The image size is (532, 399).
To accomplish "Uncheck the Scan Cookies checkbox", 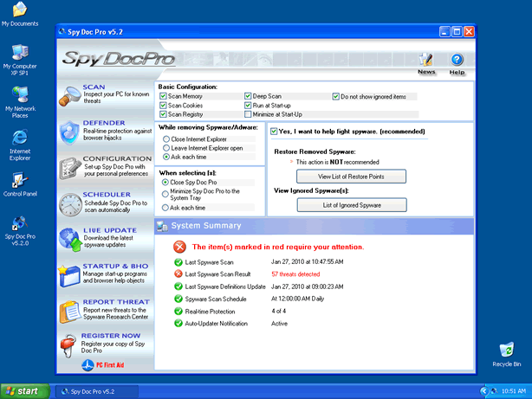I will (x=163, y=105).
